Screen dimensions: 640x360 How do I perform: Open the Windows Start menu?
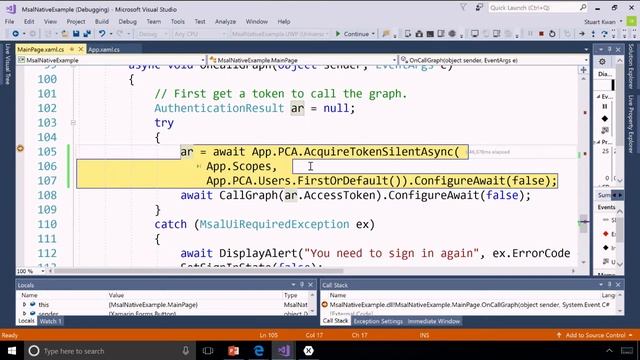[x=12, y=351]
